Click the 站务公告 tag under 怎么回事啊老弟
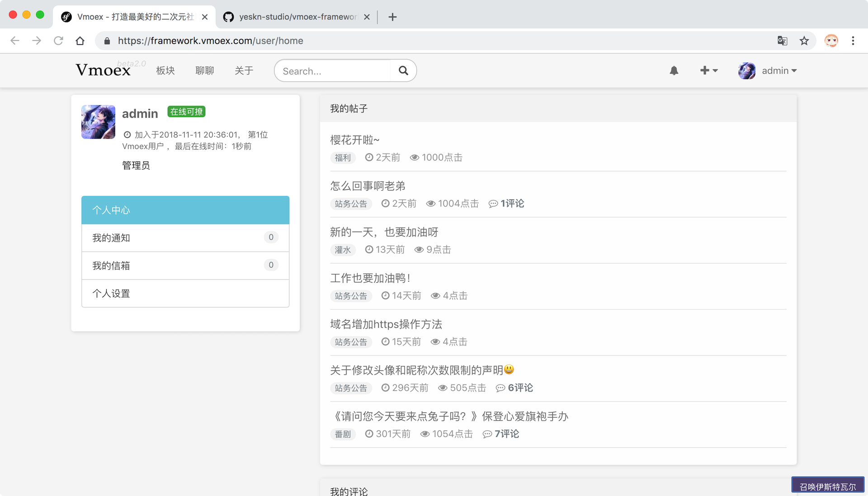Viewport: 868px width, 496px height. pyautogui.click(x=351, y=204)
